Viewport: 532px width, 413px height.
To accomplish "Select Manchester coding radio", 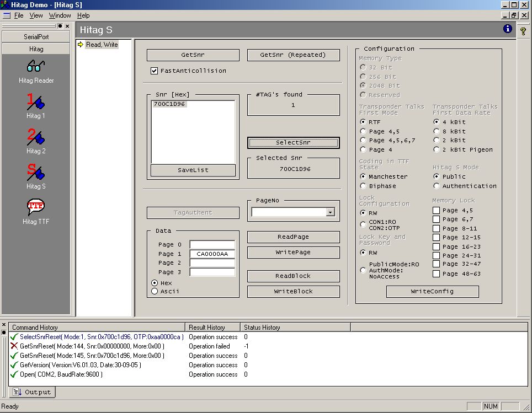I will [363, 176].
